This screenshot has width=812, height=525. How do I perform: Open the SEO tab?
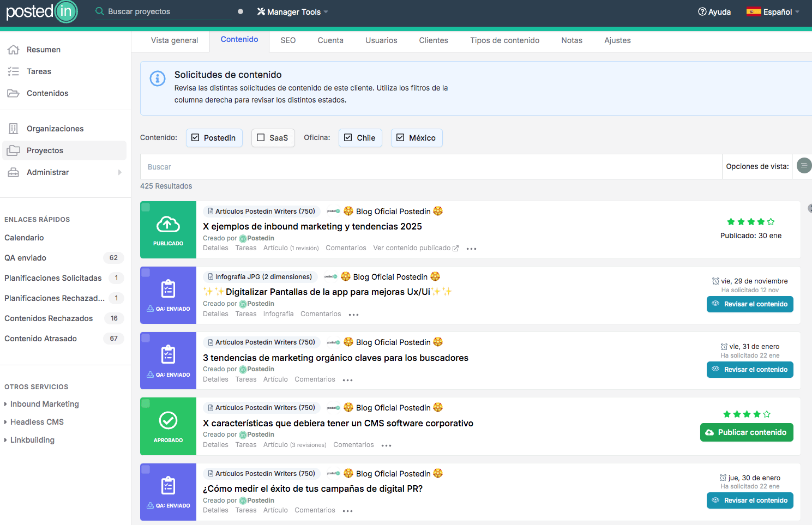(x=288, y=40)
